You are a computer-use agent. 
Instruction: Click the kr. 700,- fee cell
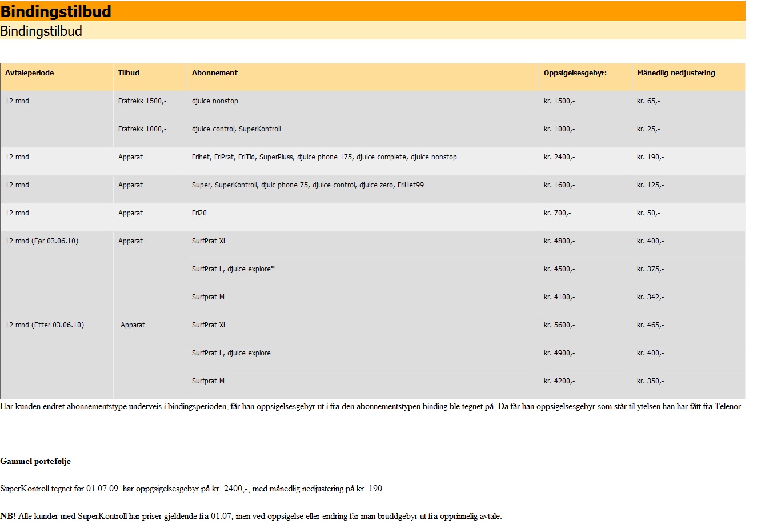tap(585, 217)
